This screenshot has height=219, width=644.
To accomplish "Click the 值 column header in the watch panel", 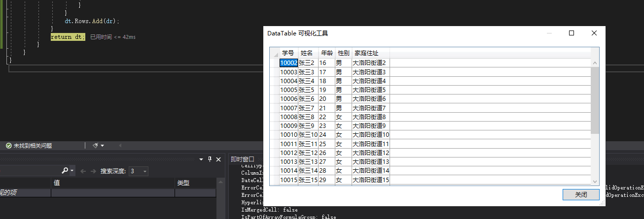I will click(x=113, y=183).
